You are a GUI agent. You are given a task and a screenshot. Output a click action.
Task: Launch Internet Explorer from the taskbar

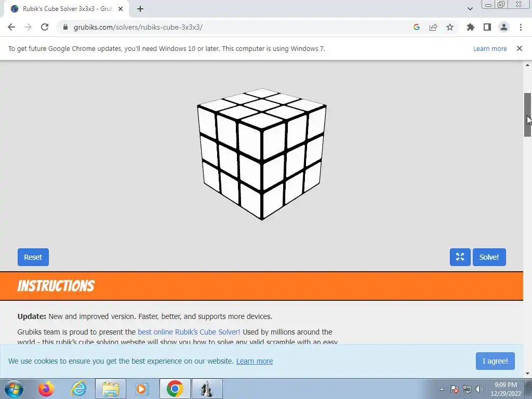pyautogui.click(x=79, y=389)
